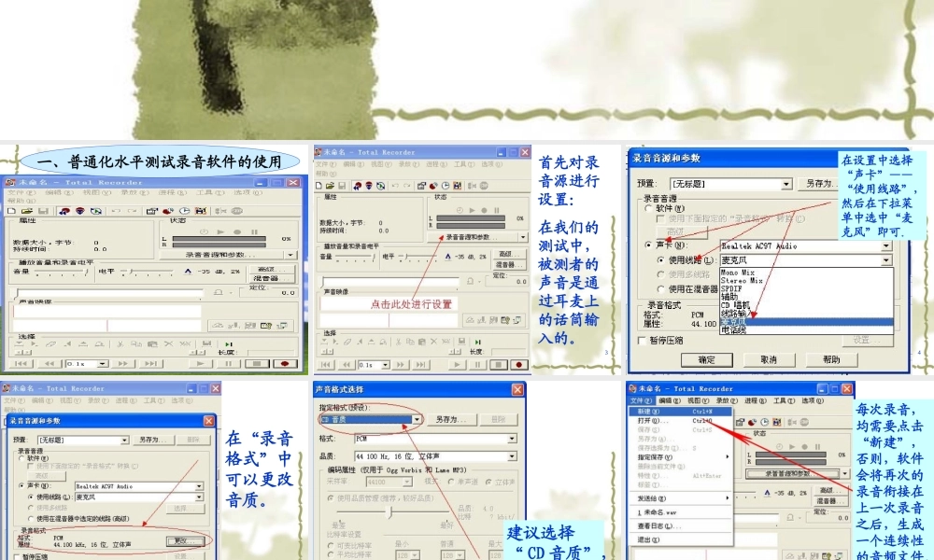This screenshot has width=934, height=560.
Task: Hit Pause button in oval-title slide
Action: click(228, 363)
